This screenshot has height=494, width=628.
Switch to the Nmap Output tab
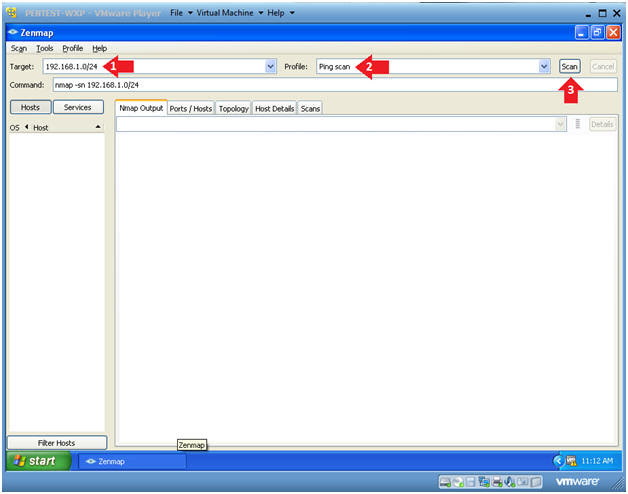pos(141,108)
